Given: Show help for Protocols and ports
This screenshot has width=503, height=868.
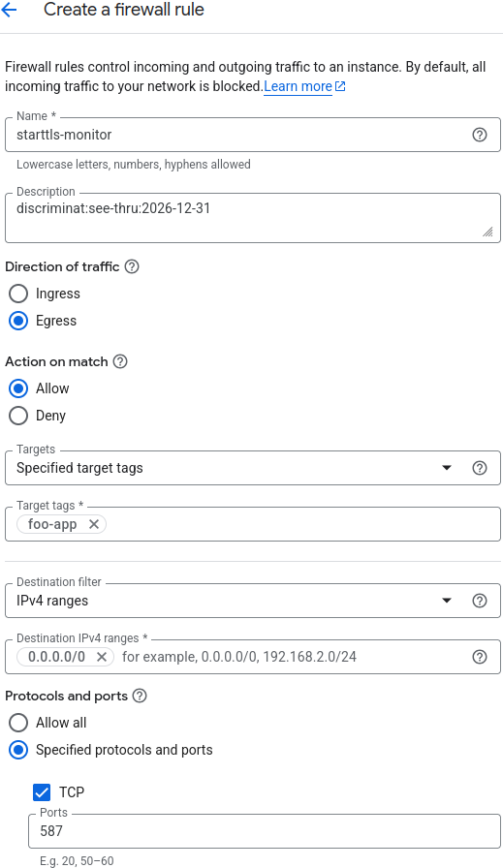Looking at the screenshot, I should [x=140, y=696].
